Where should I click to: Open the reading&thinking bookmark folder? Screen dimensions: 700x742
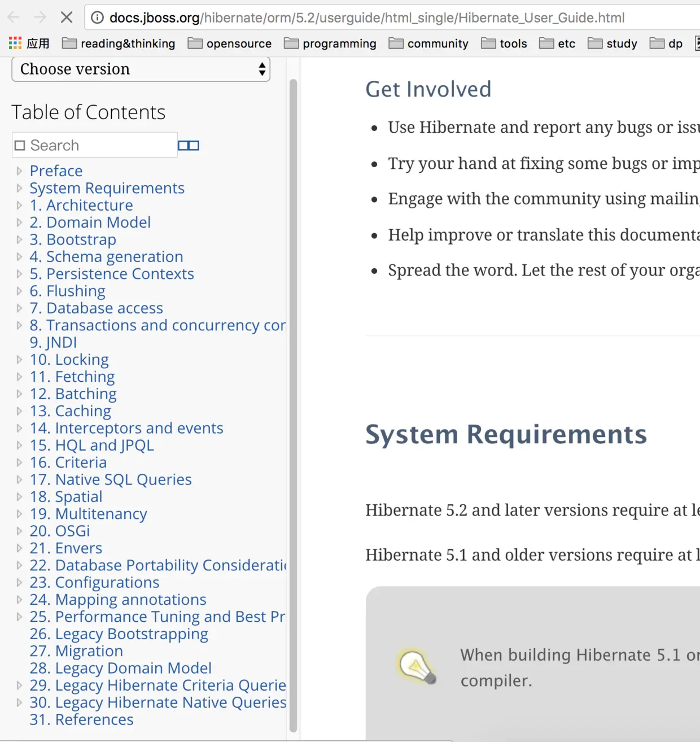[x=119, y=43]
